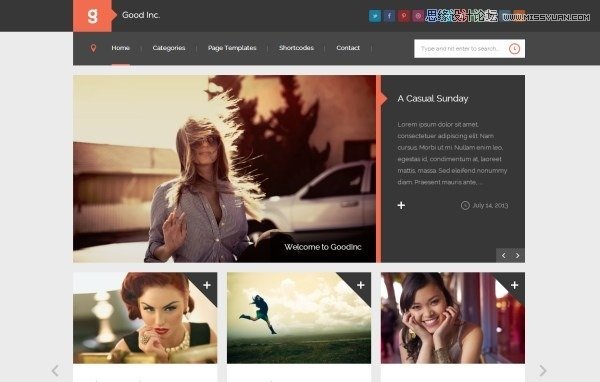Image resolution: width=600 pixels, height=382 pixels.
Task: Open the Pinterest social icon
Action: pyautogui.click(x=404, y=16)
